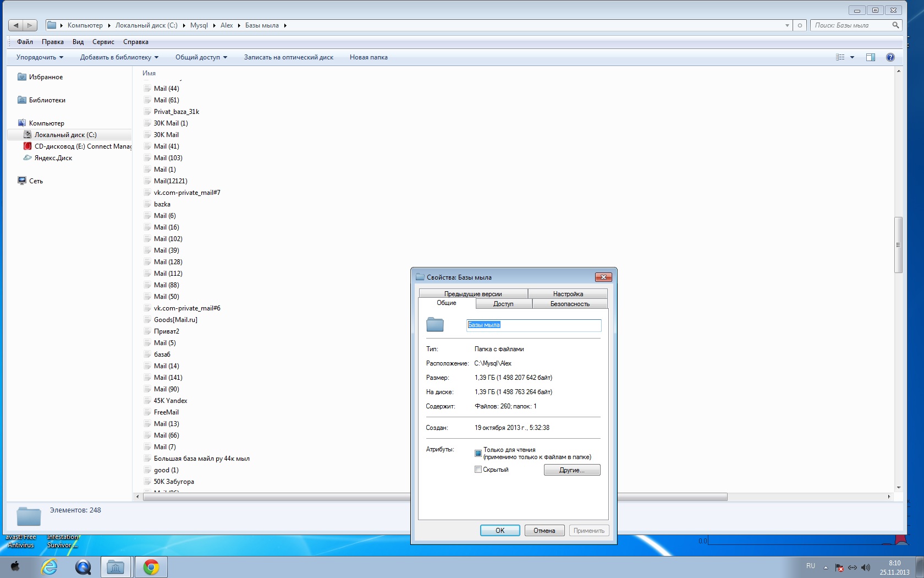Change view using the view mode icon

[840, 57]
